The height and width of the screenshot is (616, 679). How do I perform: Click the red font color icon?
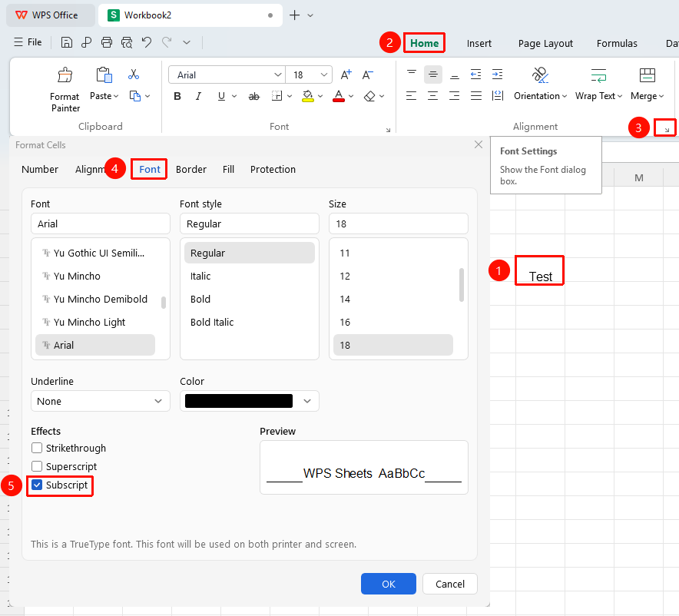pos(339,96)
